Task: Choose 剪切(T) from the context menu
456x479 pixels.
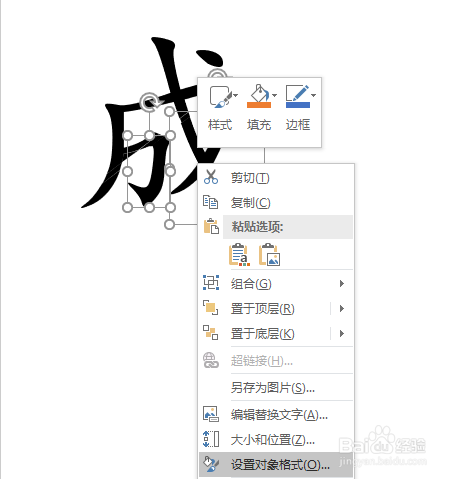Action: pyautogui.click(x=276, y=178)
